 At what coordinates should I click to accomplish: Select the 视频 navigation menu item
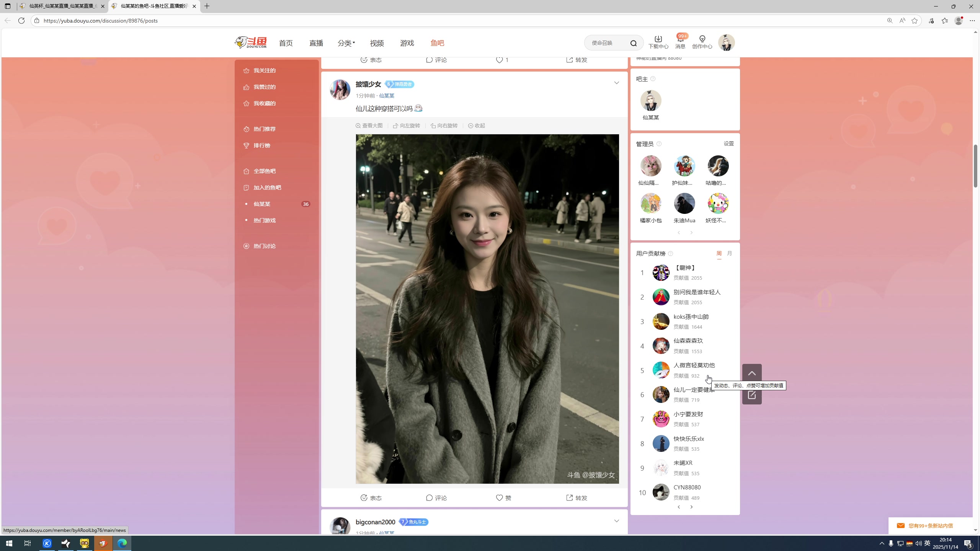pyautogui.click(x=376, y=43)
